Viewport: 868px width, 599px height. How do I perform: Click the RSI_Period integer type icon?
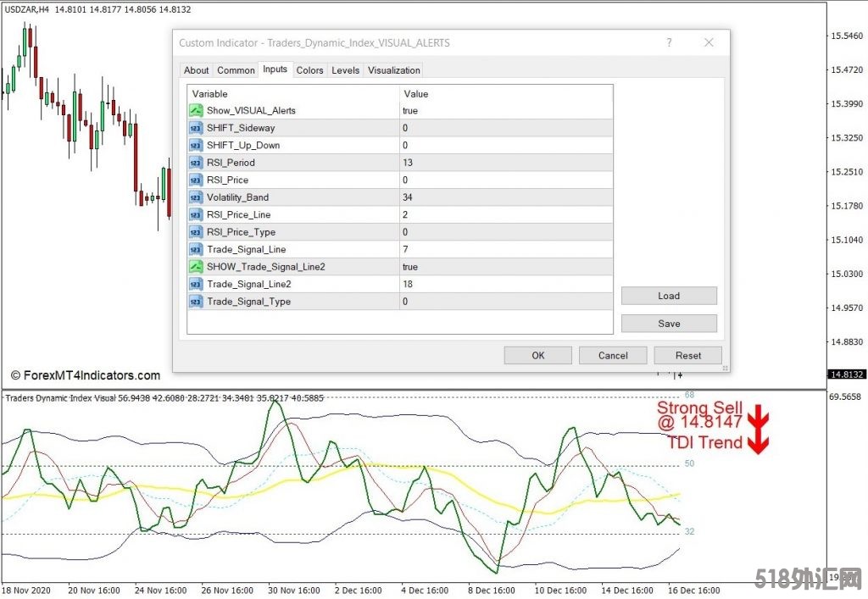coord(196,163)
